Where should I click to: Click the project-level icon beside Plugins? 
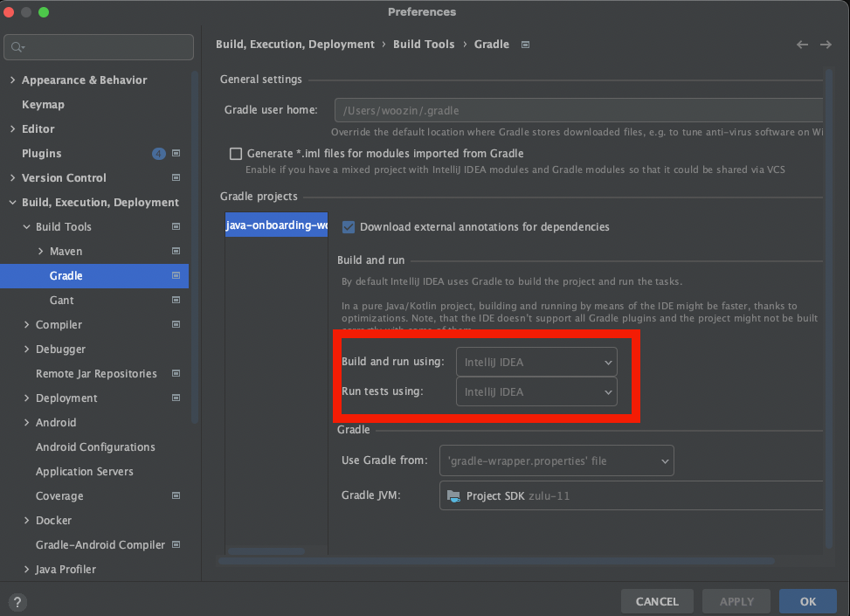click(x=176, y=154)
